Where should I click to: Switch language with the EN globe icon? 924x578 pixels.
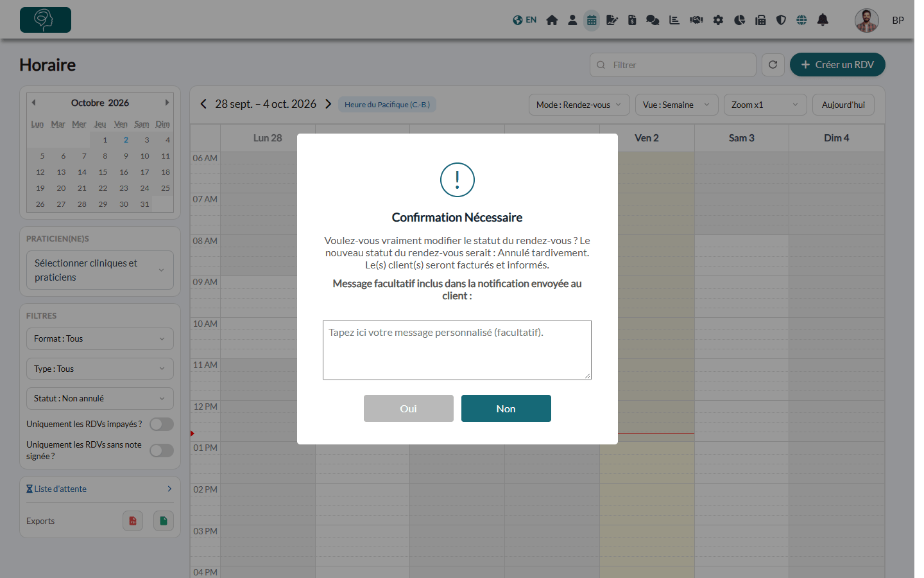point(524,20)
